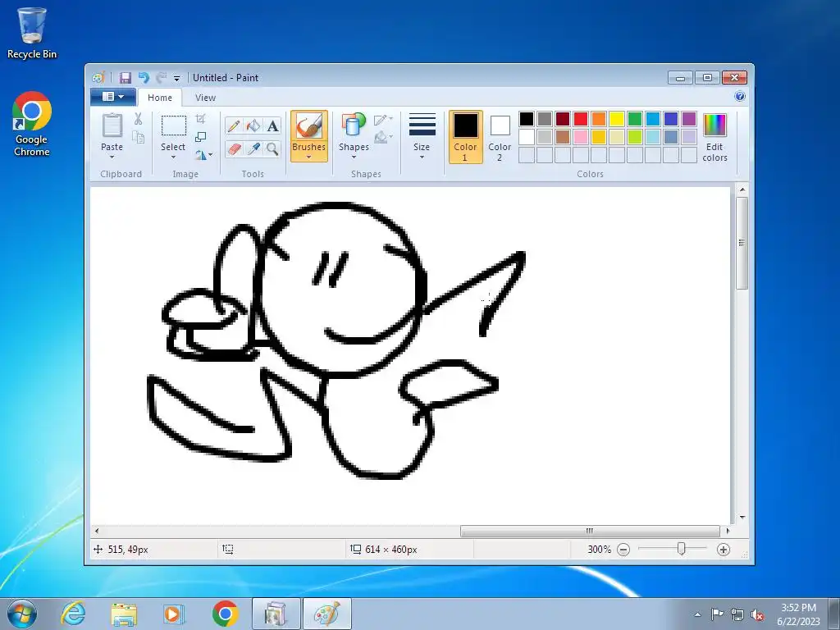This screenshot has height=630, width=840.
Task: Pick the purple color swatch
Action: click(x=689, y=119)
